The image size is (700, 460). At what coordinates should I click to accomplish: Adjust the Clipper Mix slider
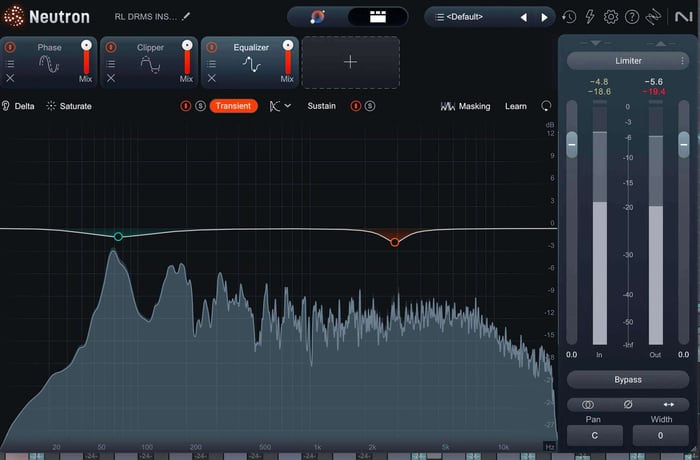pos(187,57)
